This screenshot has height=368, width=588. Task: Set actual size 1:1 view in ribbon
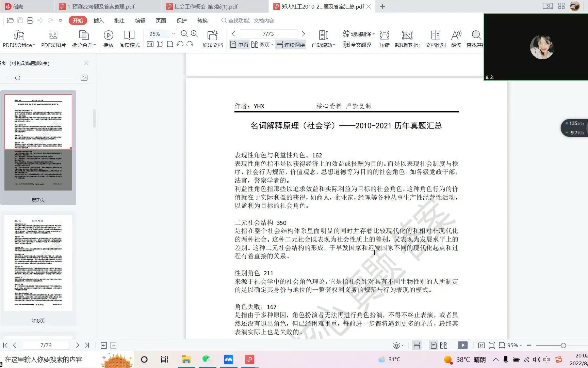point(150,44)
